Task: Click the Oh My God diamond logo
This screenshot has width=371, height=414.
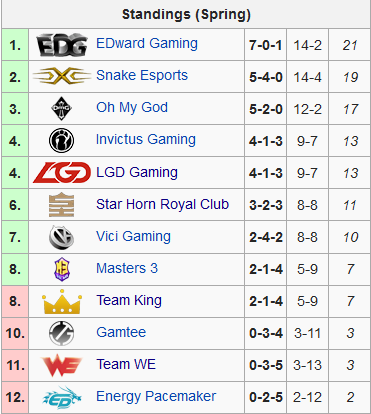Action: 62,108
